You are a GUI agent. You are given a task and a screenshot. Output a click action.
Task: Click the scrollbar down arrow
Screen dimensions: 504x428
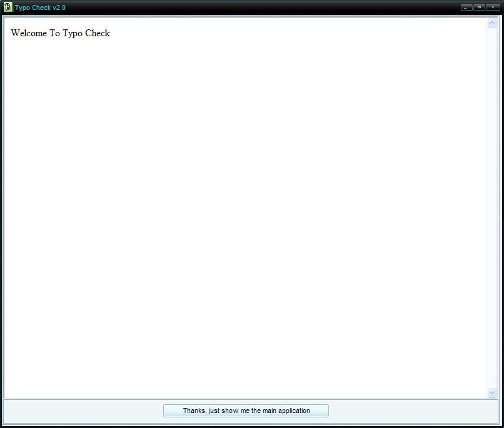pos(491,392)
